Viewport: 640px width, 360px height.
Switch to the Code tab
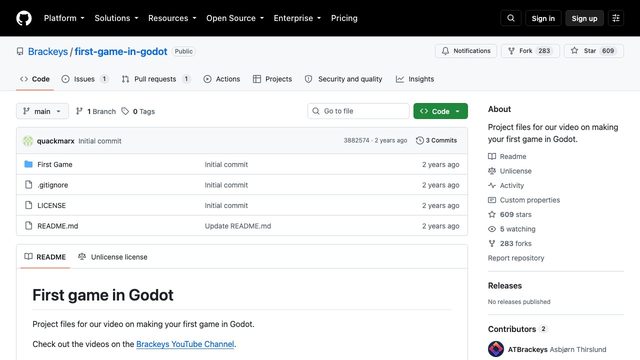35,79
